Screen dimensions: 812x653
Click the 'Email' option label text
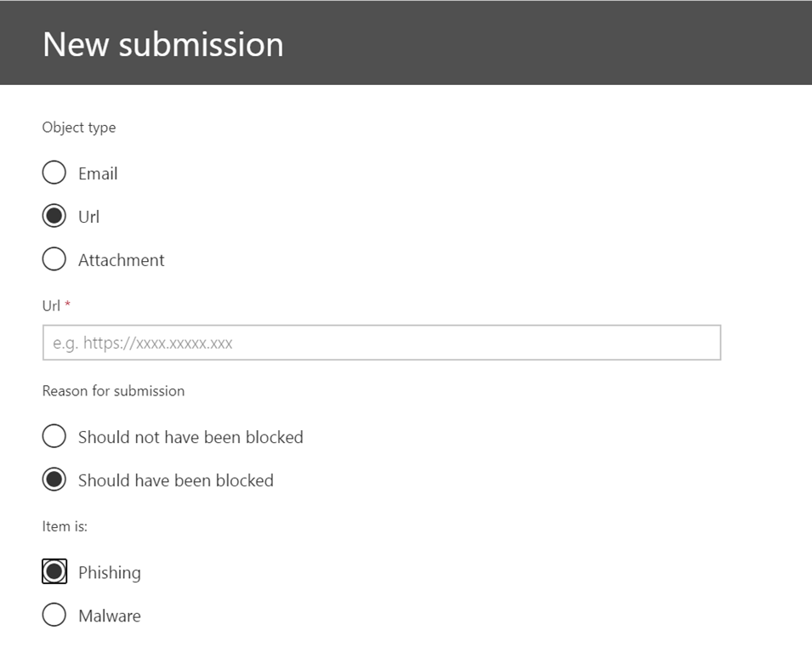pyautogui.click(x=98, y=173)
